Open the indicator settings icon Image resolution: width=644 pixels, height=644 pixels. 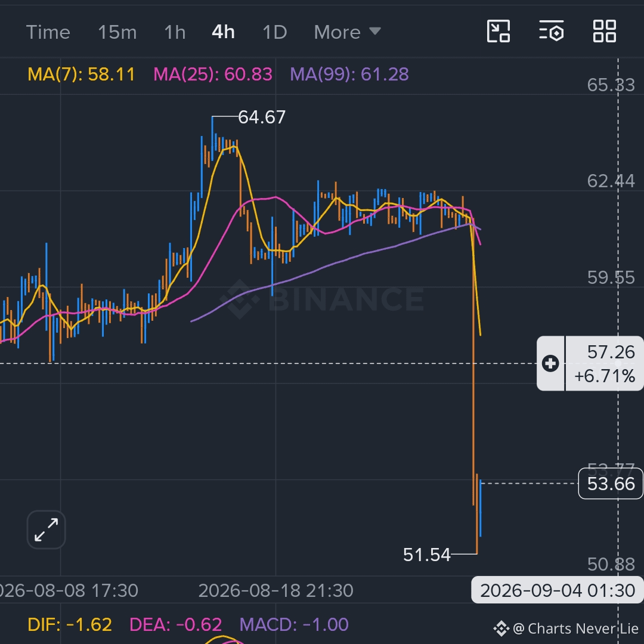pyautogui.click(x=551, y=31)
